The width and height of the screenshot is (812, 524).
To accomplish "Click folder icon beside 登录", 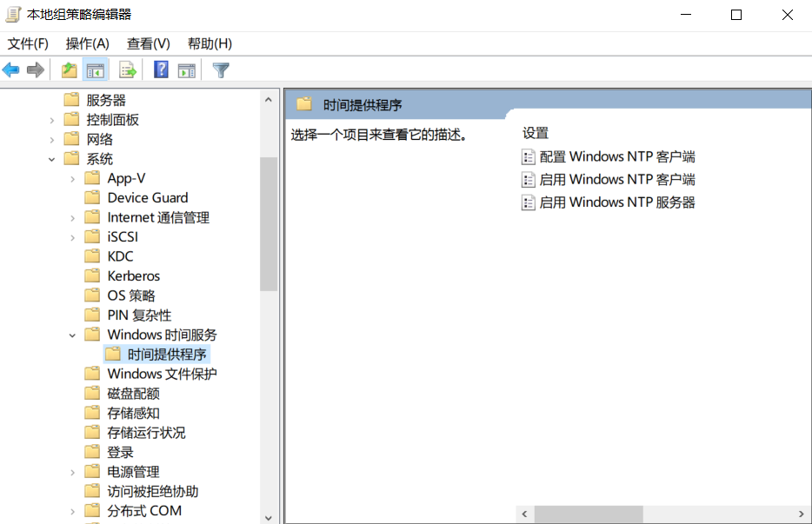I will point(92,452).
